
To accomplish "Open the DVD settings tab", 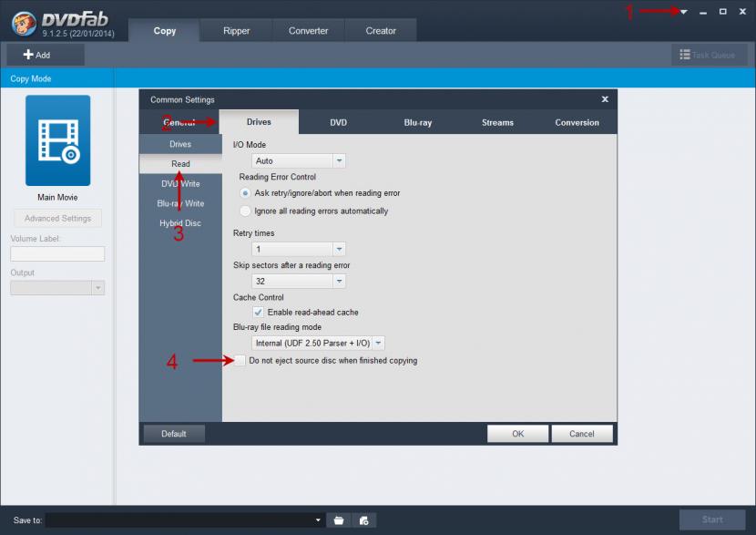I will [339, 122].
